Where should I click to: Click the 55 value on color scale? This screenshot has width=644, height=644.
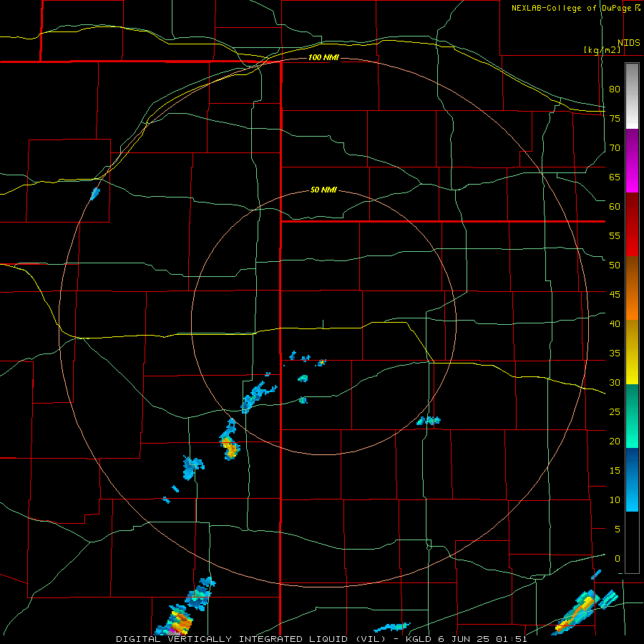coord(615,235)
